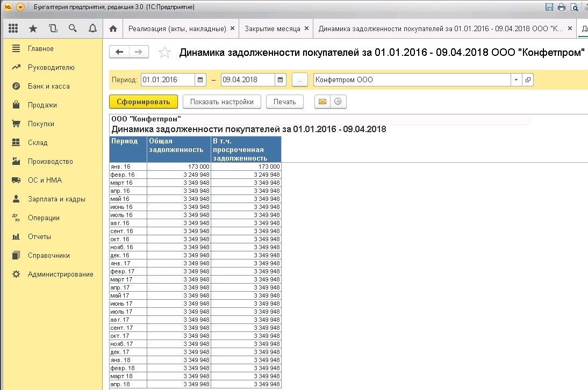Switch to Динамика задолженности покупателей tab

pos(441,28)
